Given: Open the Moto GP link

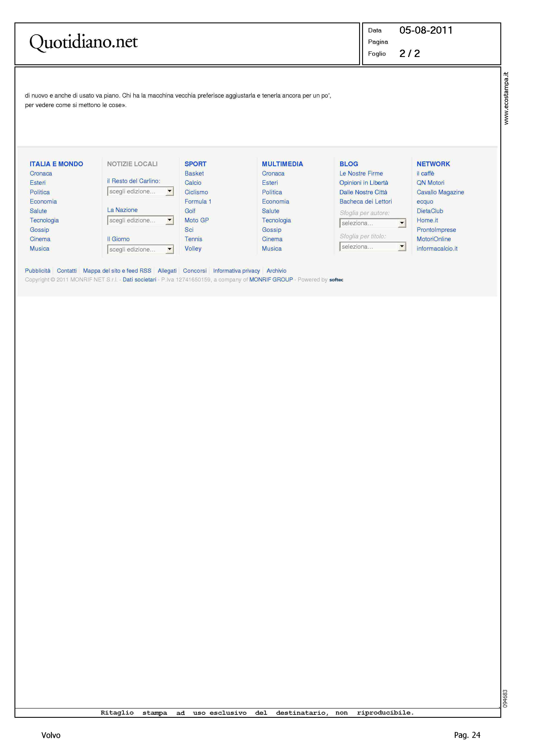Looking at the screenshot, I should pyautogui.click(x=197, y=220).
